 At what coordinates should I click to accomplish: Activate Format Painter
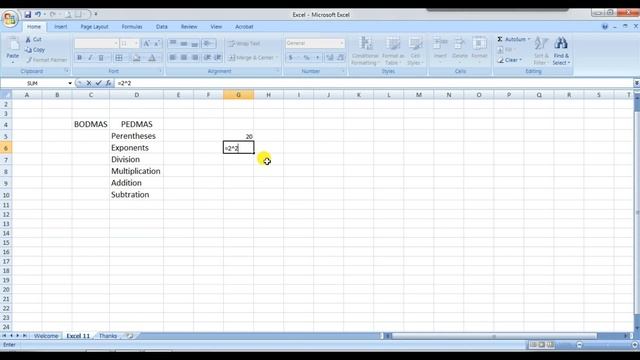[x=46, y=60]
